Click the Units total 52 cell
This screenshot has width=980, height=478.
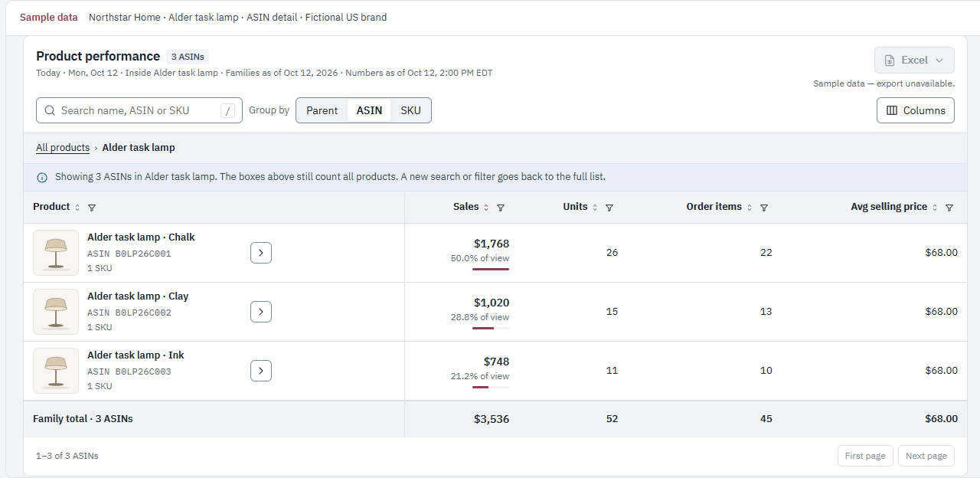coord(612,419)
